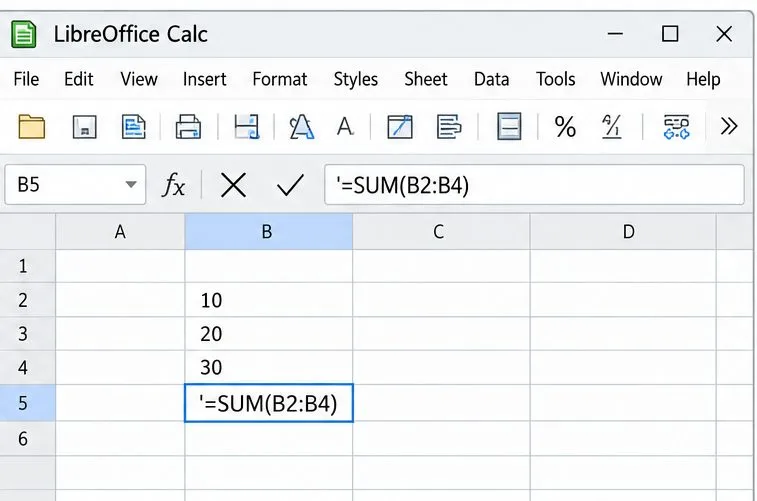Open the Tools menu
This screenshot has height=501, width=757.
pyautogui.click(x=556, y=79)
